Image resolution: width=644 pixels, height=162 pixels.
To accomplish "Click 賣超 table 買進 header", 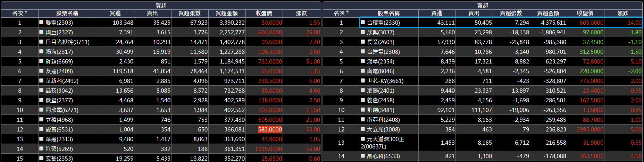I will coord(437,13).
